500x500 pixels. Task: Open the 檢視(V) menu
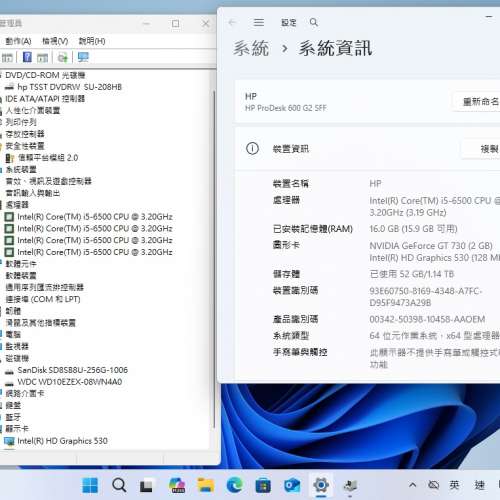(55, 41)
